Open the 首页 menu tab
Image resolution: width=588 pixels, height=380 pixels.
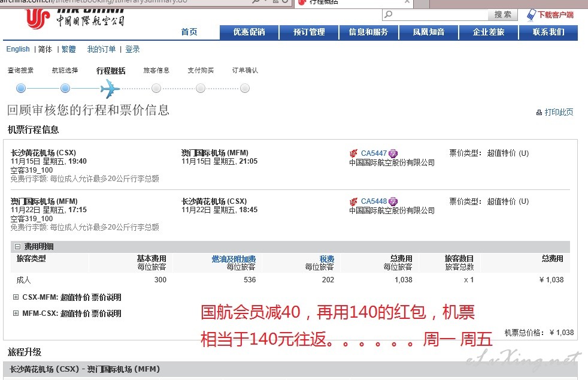point(189,32)
